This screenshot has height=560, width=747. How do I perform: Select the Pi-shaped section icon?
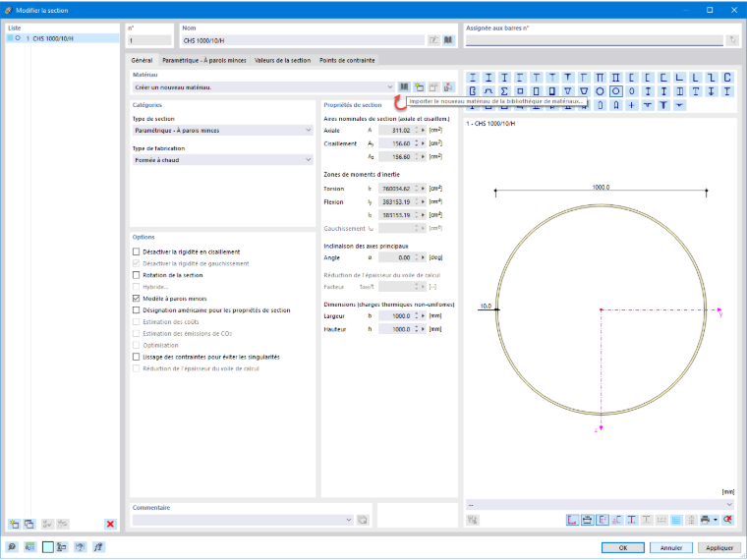tap(600, 78)
